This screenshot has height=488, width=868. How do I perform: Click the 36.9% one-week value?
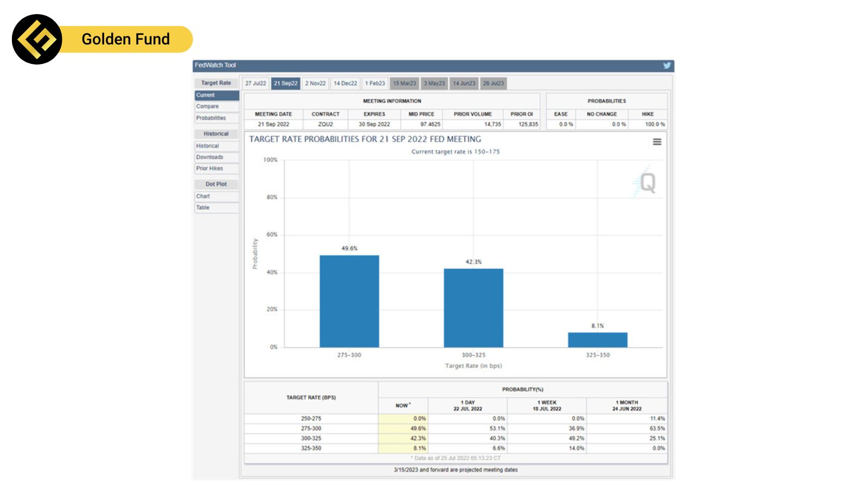[x=576, y=429]
